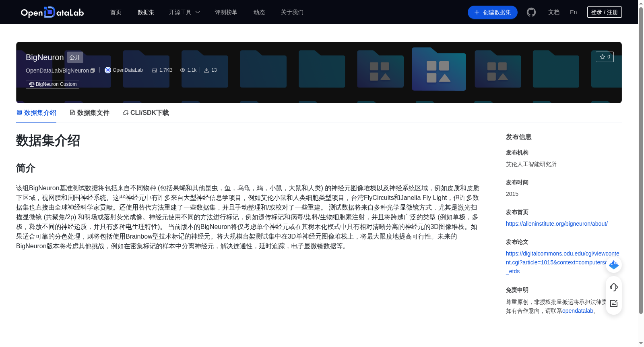Screen dimensions: 644x347
Task: Open alleninstitute.org bigneuron homepage link
Action: coord(557,224)
